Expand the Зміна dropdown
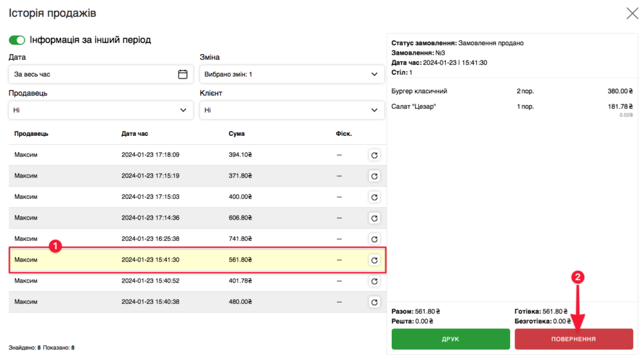The image size is (644, 358). pyautogui.click(x=291, y=74)
